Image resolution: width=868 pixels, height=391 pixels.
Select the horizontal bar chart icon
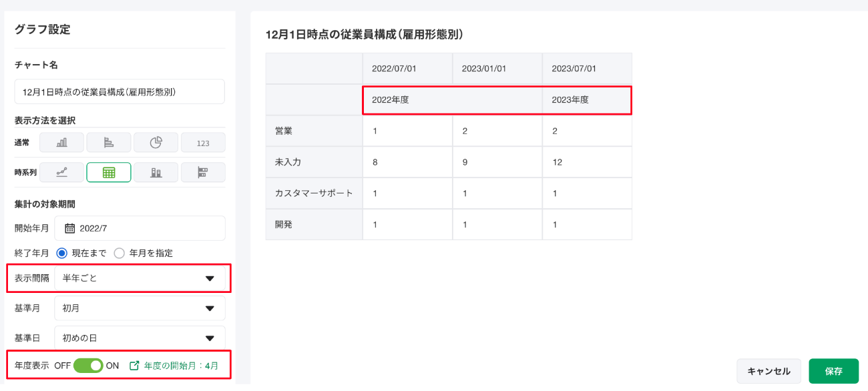click(109, 142)
